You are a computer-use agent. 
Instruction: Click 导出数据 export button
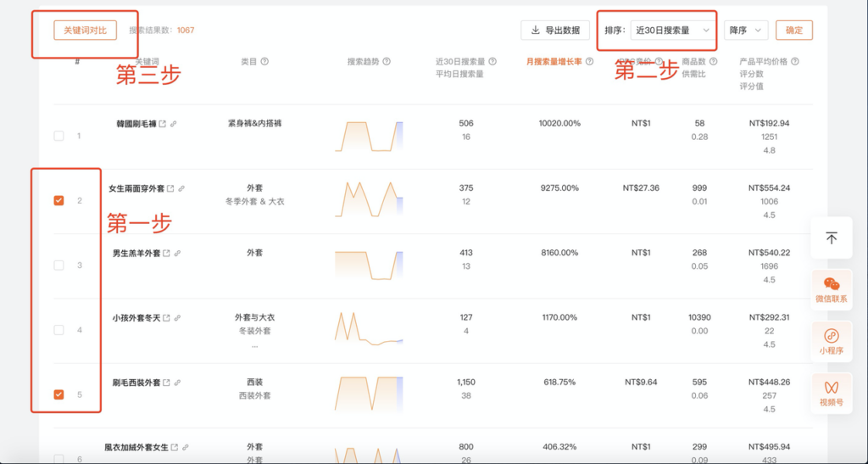point(555,31)
